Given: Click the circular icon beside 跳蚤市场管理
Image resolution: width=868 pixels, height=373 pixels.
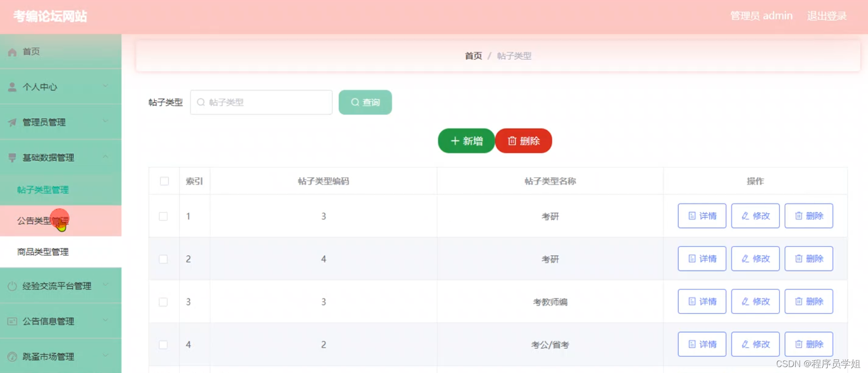Looking at the screenshot, I should [x=12, y=357].
